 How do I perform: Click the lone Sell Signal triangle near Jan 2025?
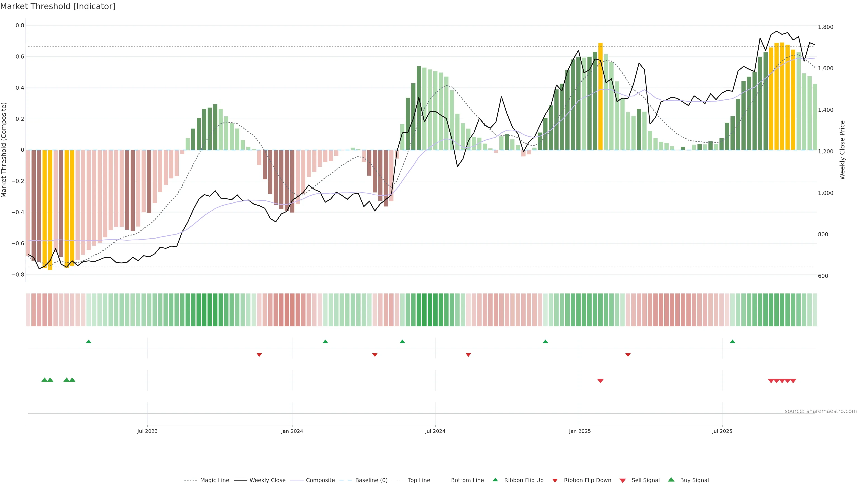tap(600, 381)
